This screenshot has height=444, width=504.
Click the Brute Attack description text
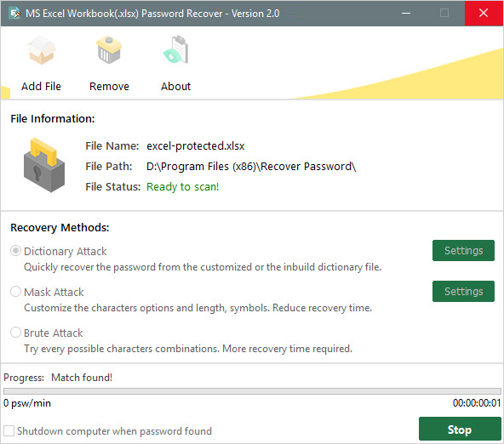pyautogui.click(x=188, y=349)
